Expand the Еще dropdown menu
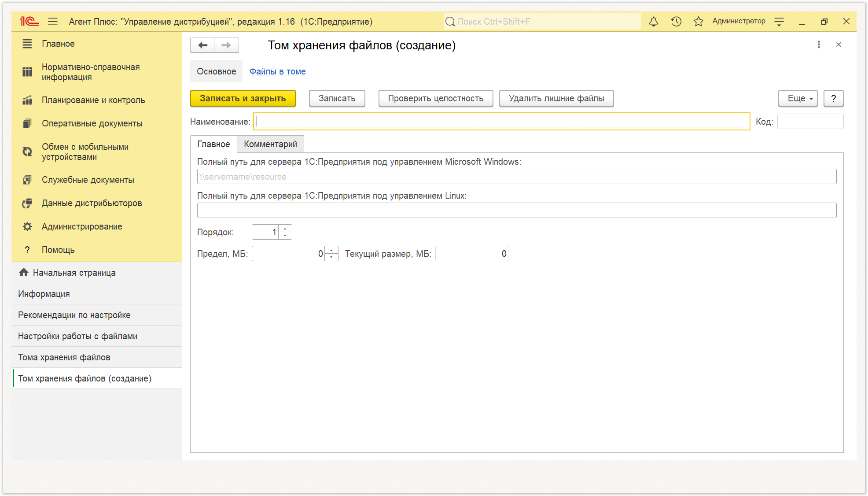This screenshot has height=496, width=868. [x=798, y=98]
